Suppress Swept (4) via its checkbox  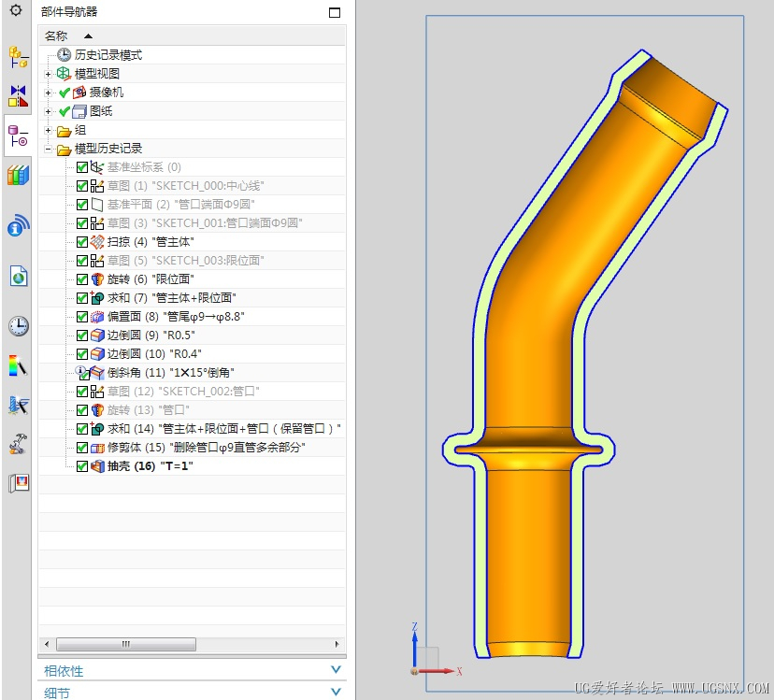point(82,242)
